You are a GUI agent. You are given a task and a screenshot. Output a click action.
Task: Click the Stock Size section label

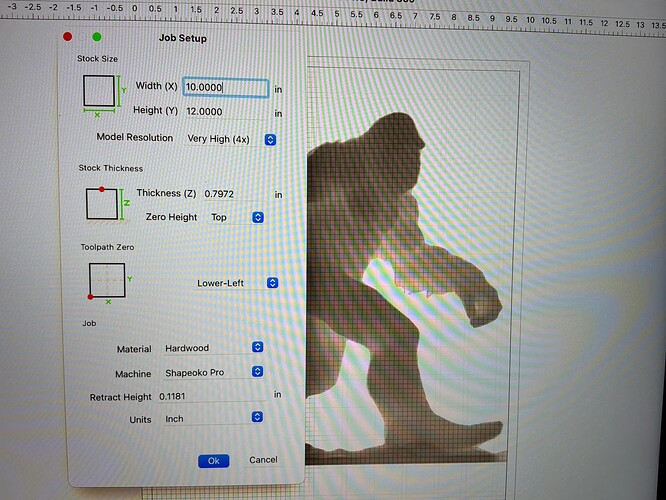97,59
